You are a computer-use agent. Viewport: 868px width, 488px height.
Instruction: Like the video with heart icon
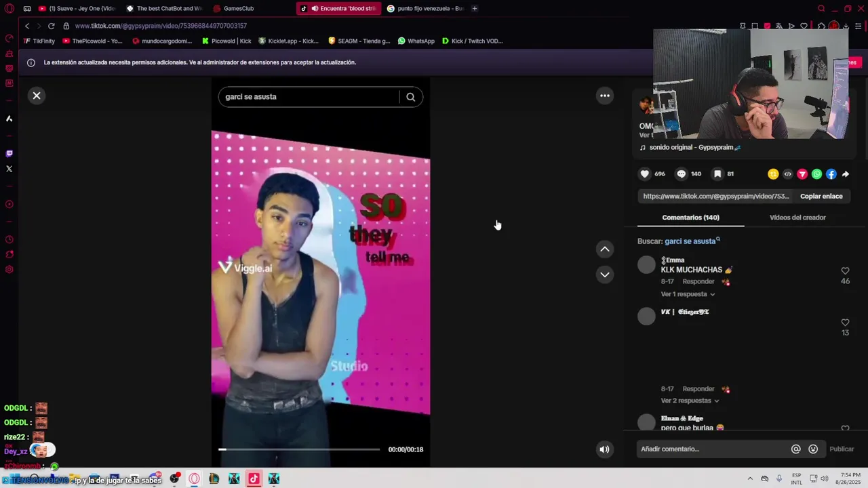(645, 174)
